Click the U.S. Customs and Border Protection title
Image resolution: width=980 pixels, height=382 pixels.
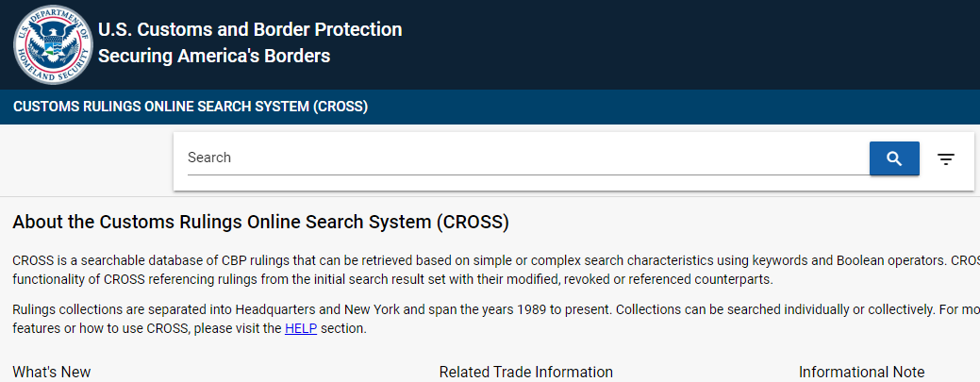coord(250,29)
